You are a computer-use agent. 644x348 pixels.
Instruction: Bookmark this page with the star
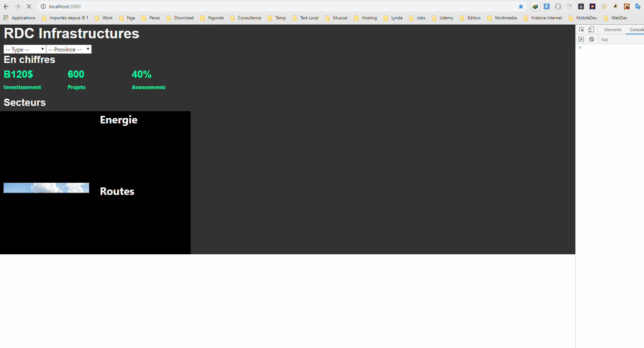pyautogui.click(x=521, y=6)
